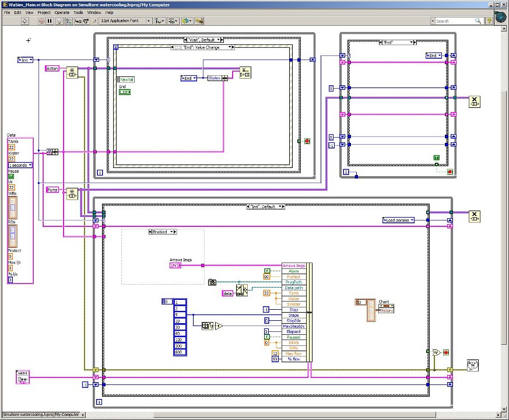Select the decrement node before MaxStepIdx
The height and width of the screenshot is (420, 509).
point(219,326)
